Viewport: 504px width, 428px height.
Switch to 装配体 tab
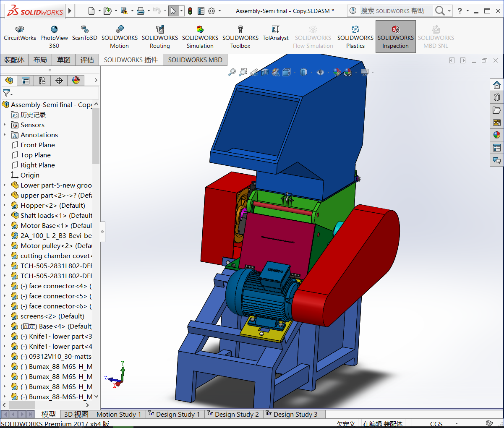tap(14, 60)
